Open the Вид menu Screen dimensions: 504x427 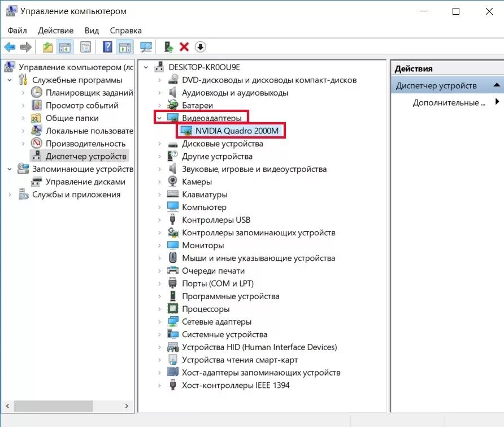[x=92, y=31]
